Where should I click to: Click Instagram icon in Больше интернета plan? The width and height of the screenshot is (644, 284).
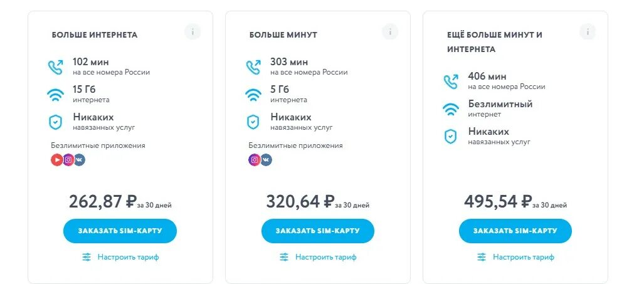(68, 160)
